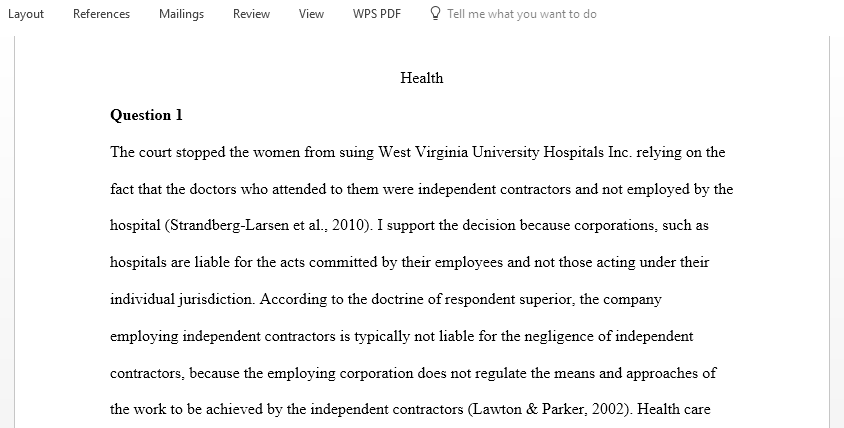Switch to the References tab
The height and width of the screenshot is (428, 844).
101,14
